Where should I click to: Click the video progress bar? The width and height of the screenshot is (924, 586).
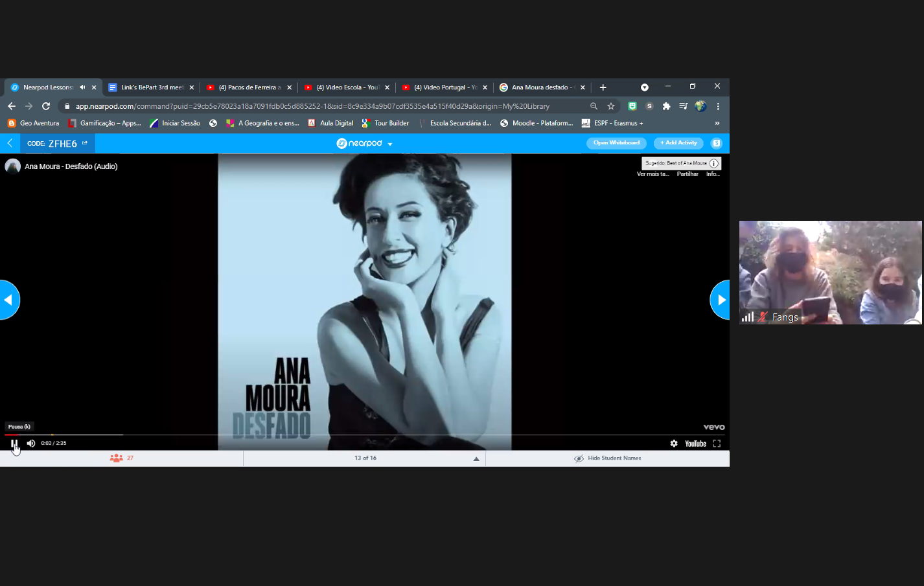click(365, 434)
